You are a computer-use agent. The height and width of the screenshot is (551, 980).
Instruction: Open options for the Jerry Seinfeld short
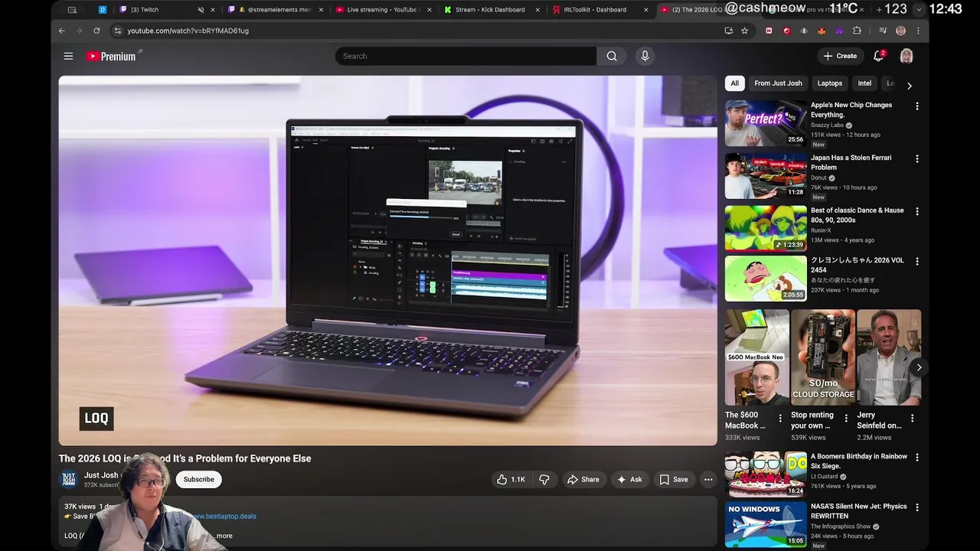(912, 419)
